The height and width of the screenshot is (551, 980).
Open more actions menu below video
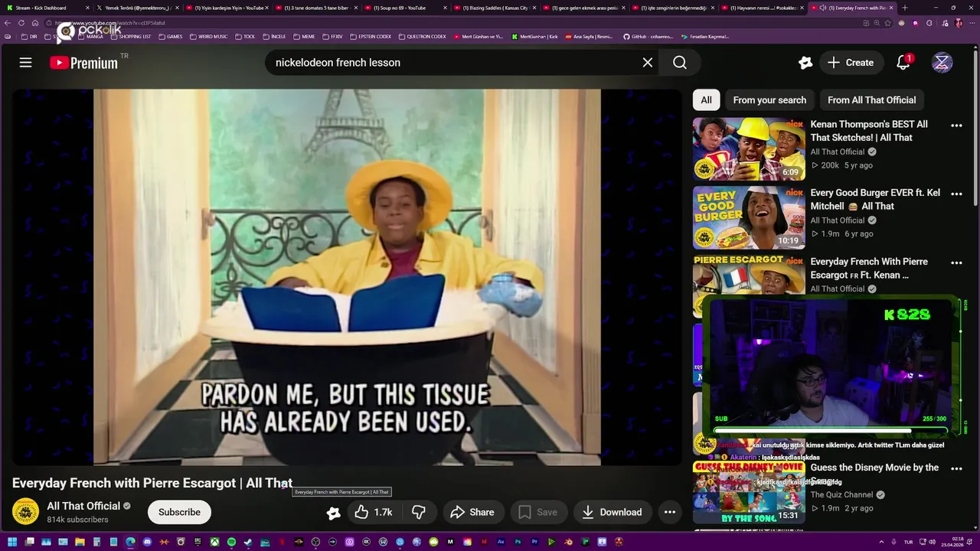pyautogui.click(x=670, y=512)
